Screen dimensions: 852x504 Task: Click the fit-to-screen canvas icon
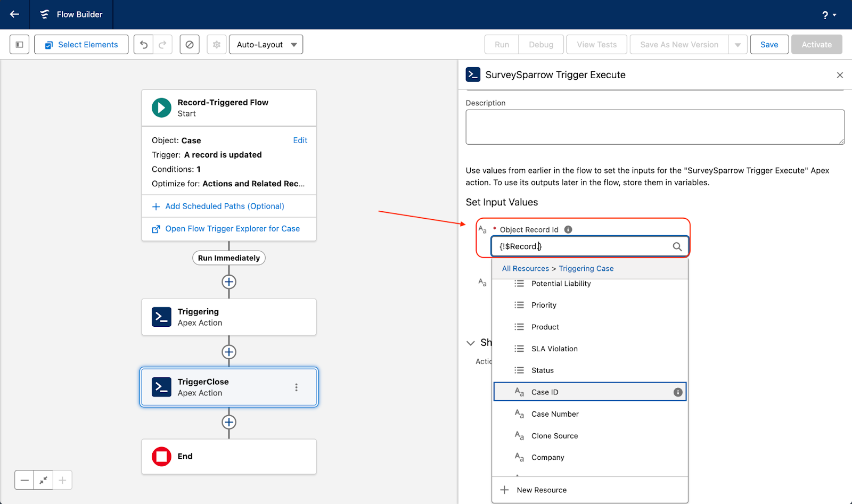tap(43, 480)
